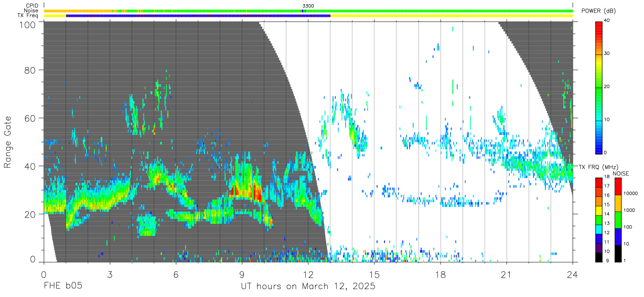Click the TX Freq row label
This screenshot has width=644, height=297.
point(27,16)
